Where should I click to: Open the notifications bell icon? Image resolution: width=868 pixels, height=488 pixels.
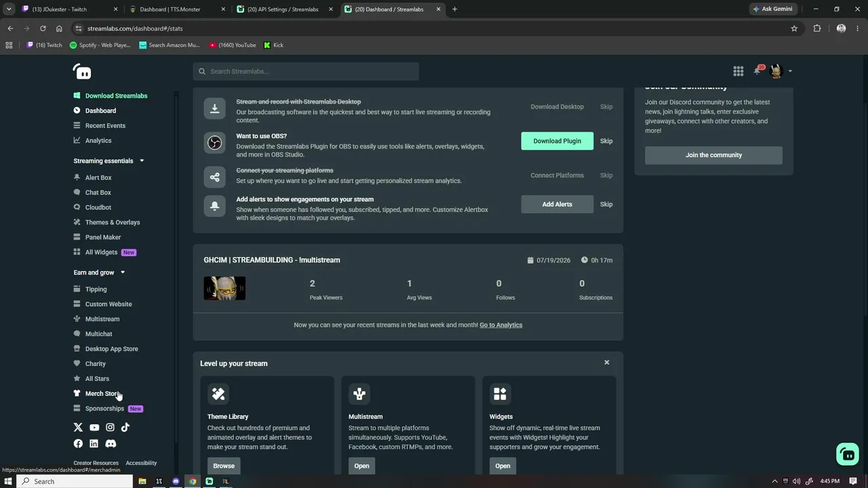[x=758, y=70]
